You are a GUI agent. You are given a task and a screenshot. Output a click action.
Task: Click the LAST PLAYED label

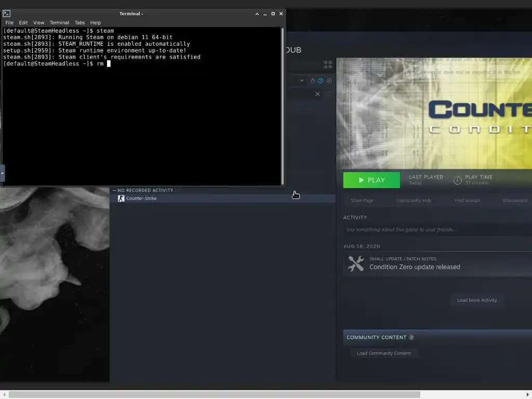pos(426,177)
